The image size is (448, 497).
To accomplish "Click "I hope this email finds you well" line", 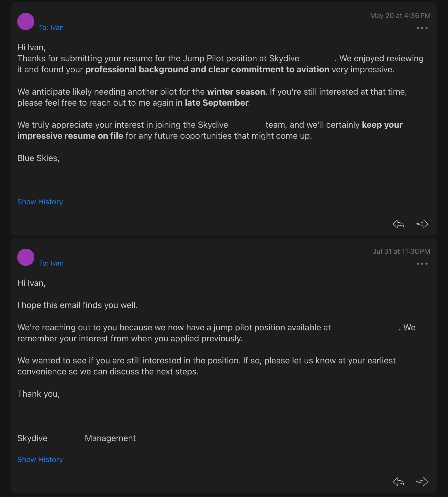I will (77, 305).
